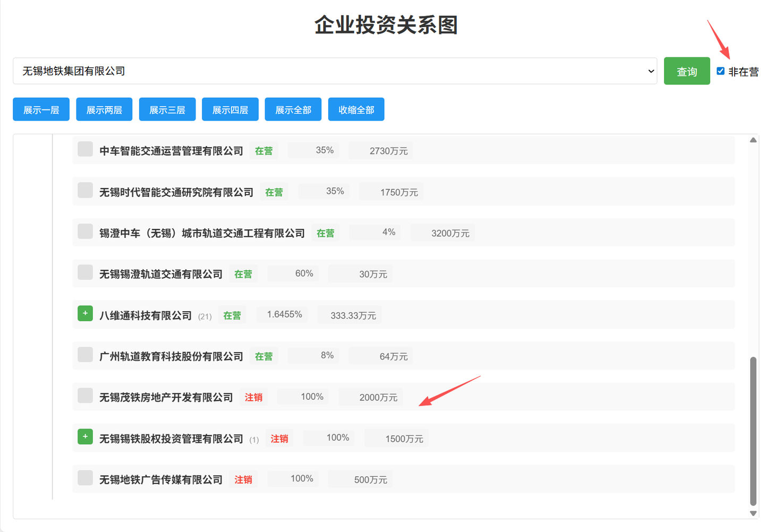Click the 展示四层 button
The height and width of the screenshot is (532, 765).
[230, 109]
